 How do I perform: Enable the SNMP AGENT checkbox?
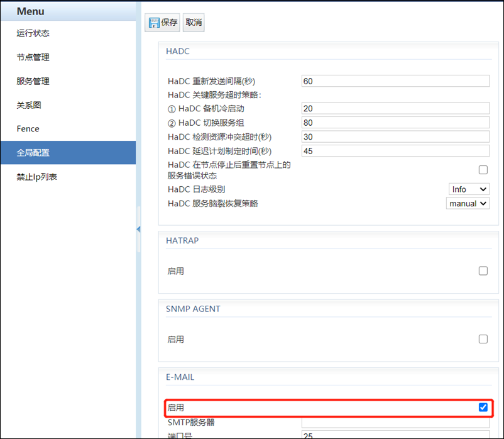483,339
